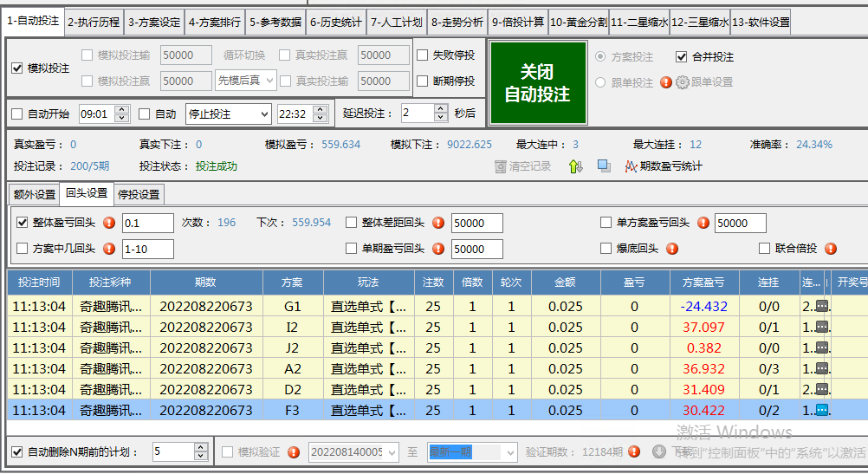
Task: Click detail icon in G1 row
Action: 822,306
